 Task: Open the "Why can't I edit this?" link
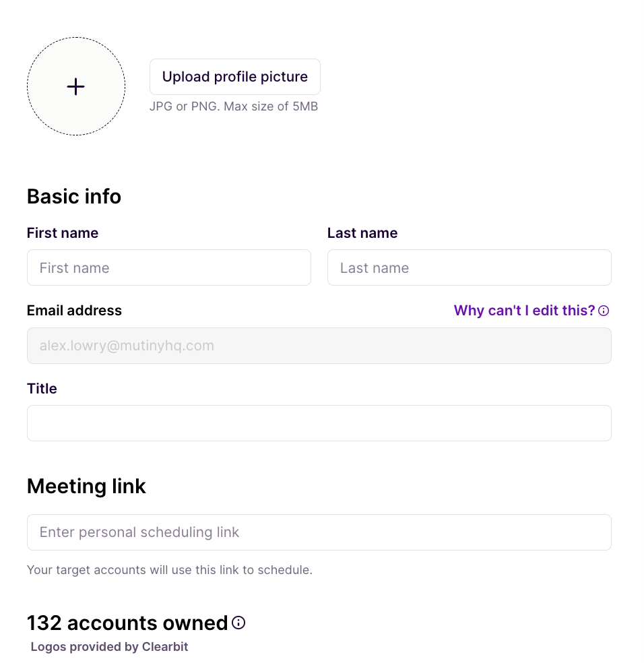pyautogui.click(x=524, y=311)
